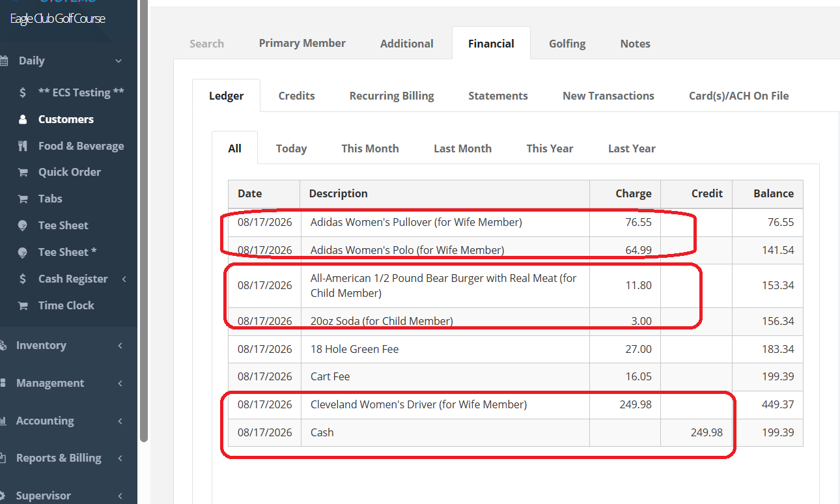840x504 pixels.
Task: Filter ledger to Last Month
Action: click(x=462, y=148)
